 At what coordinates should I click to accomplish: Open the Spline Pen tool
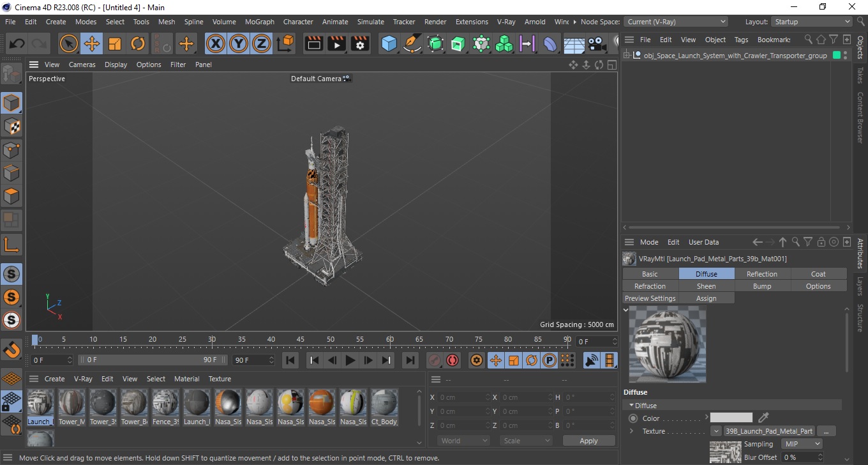pyautogui.click(x=412, y=44)
